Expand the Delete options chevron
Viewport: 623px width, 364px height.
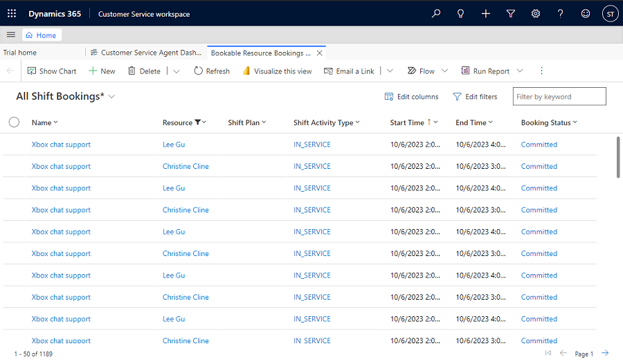[177, 71]
